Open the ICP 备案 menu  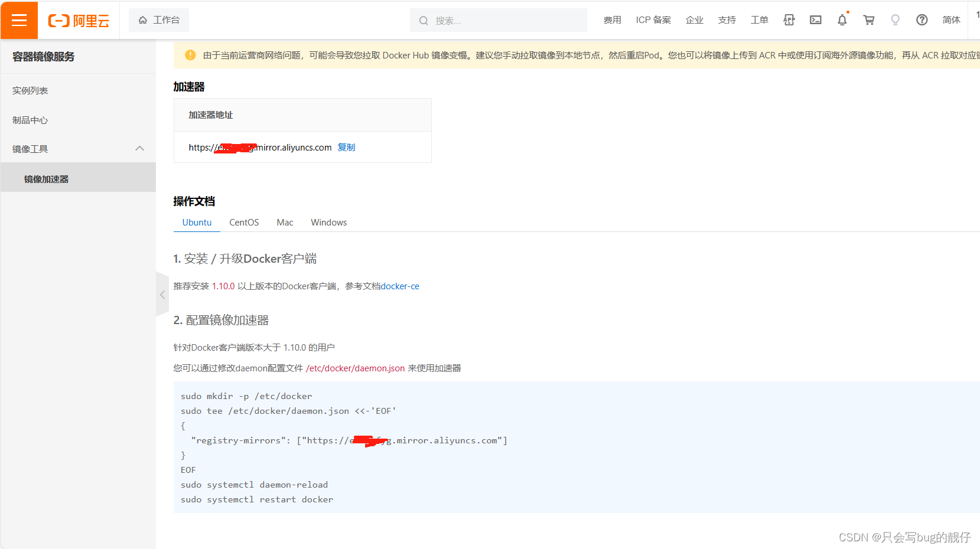653,20
